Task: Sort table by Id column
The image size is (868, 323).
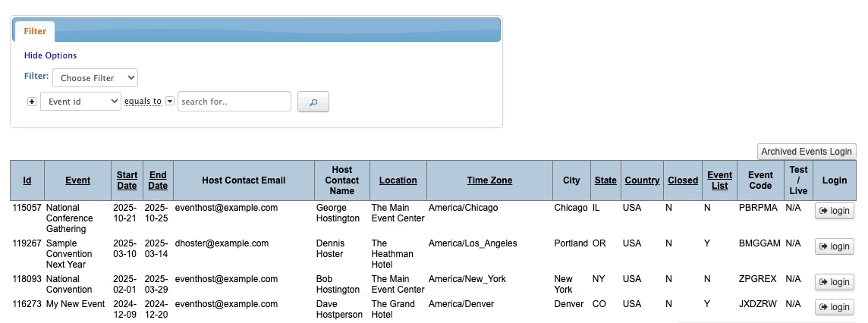Action: [27, 180]
